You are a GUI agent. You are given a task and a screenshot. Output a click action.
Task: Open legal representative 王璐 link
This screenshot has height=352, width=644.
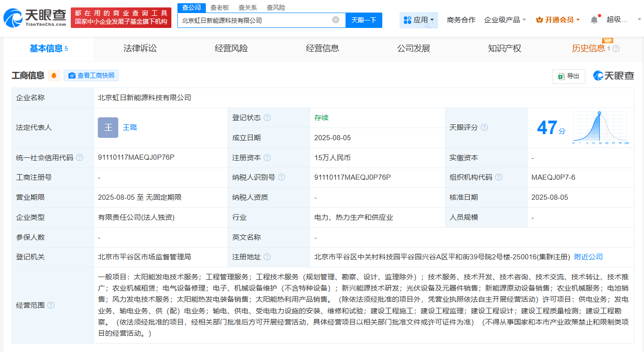coord(130,128)
